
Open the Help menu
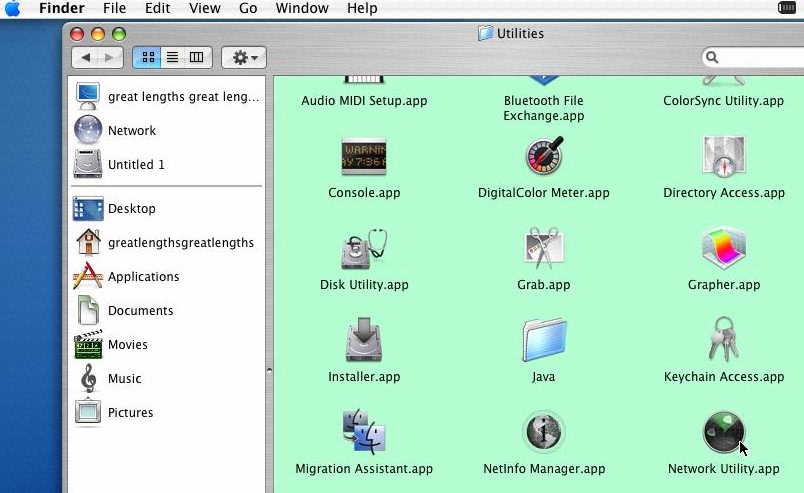click(x=362, y=8)
